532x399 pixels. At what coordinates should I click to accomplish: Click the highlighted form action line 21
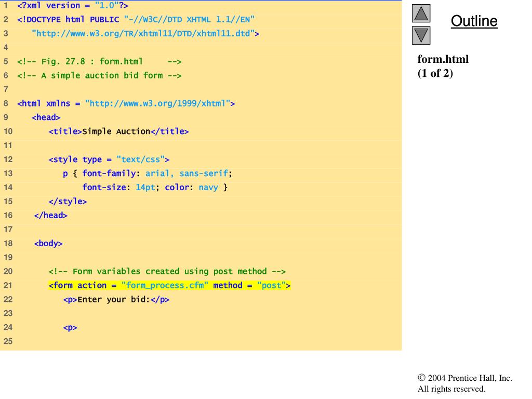tap(170, 285)
